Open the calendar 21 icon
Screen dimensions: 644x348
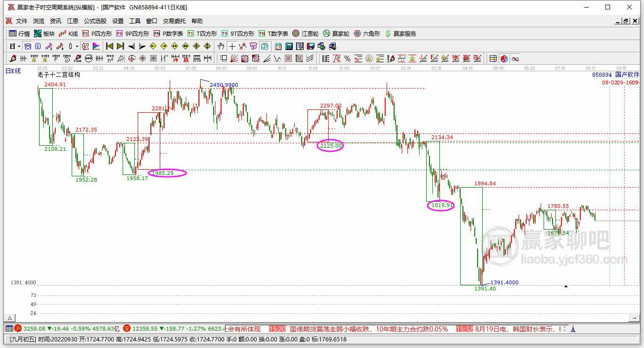278,46
